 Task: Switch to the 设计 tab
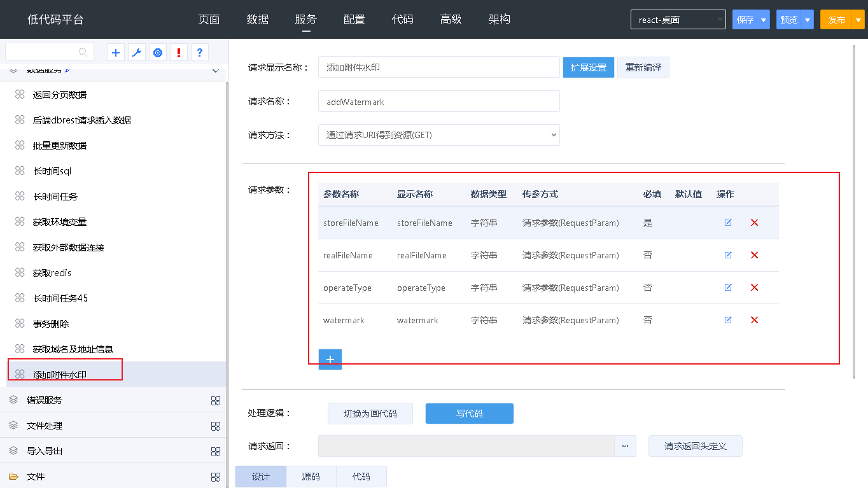pyautogui.click(x=261, y=477)
